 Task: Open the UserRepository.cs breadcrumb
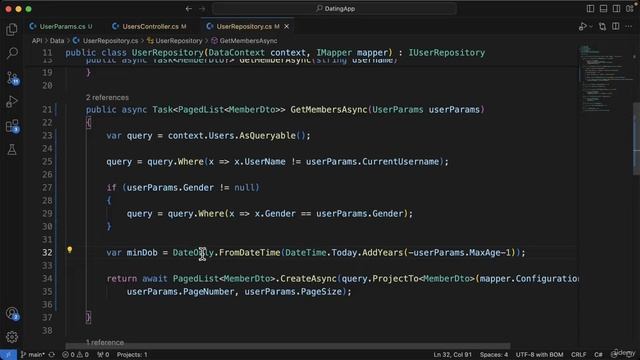point(106,41)
